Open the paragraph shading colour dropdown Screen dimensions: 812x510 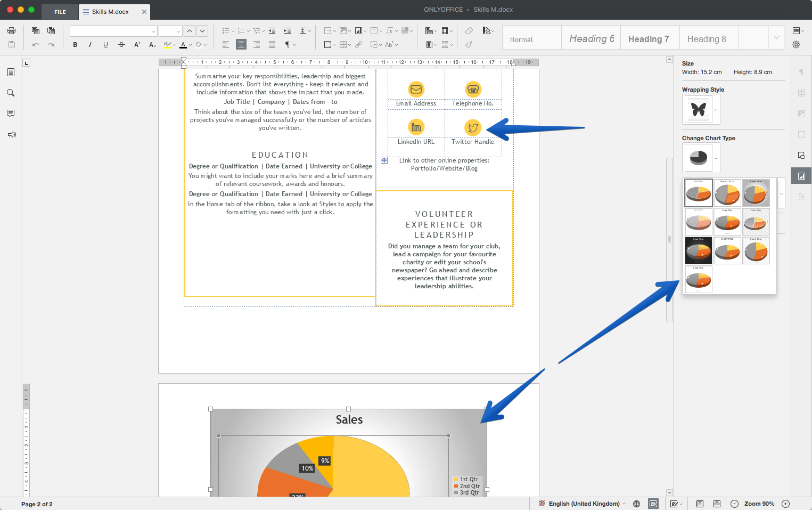pos(206,45)
